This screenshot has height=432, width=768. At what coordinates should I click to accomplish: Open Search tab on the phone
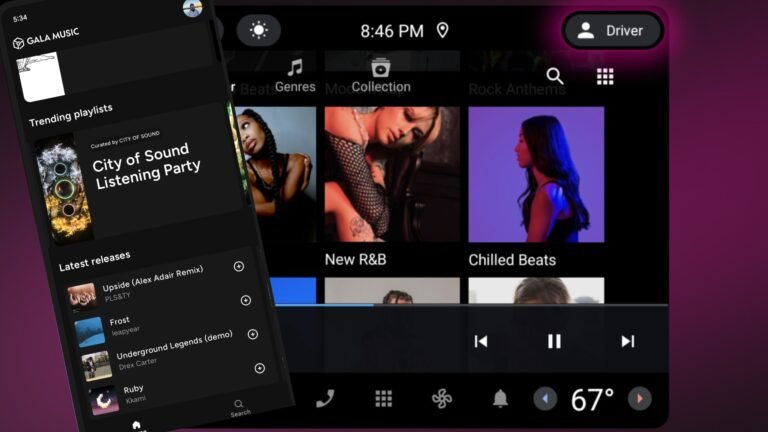[240, 408]
